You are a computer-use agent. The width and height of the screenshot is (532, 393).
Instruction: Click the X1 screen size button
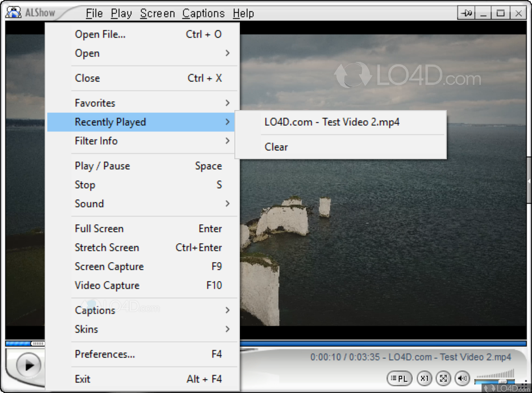point(424,379)
